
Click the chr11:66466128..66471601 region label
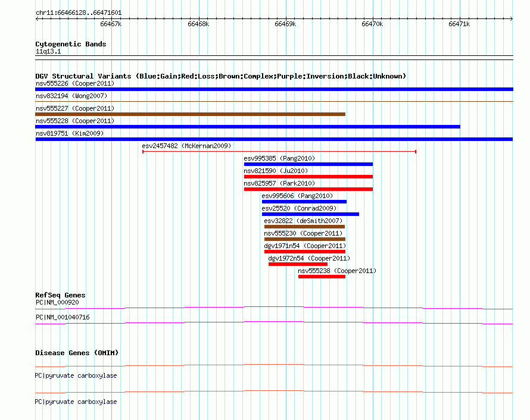click(x=79, y=12)
